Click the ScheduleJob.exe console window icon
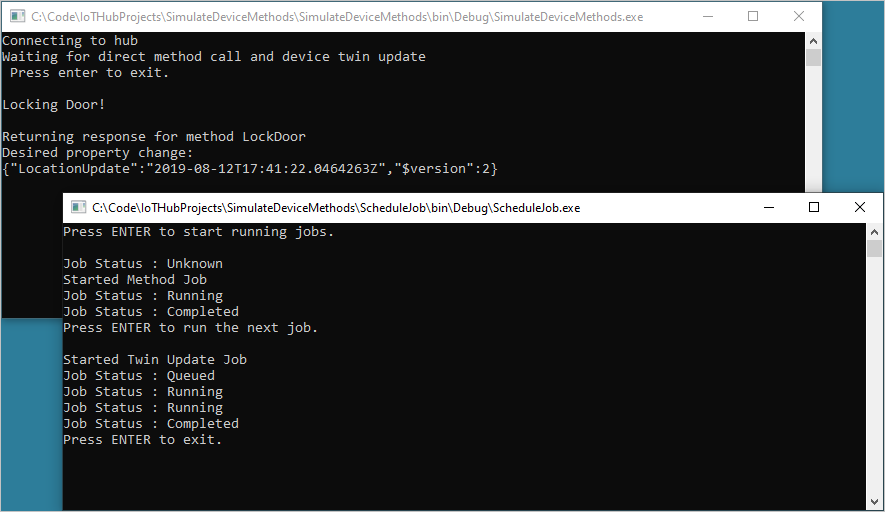 point(78,207)
